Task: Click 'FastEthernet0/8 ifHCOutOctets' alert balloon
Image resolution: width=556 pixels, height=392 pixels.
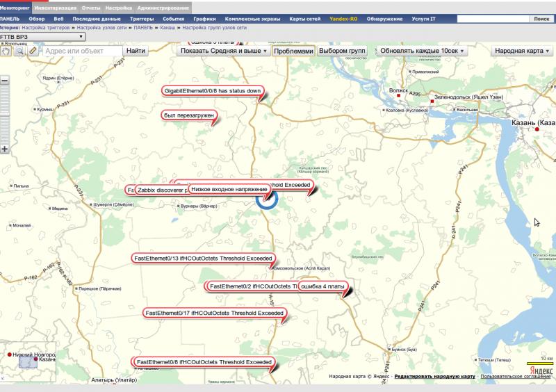Action: coord(204,362)
